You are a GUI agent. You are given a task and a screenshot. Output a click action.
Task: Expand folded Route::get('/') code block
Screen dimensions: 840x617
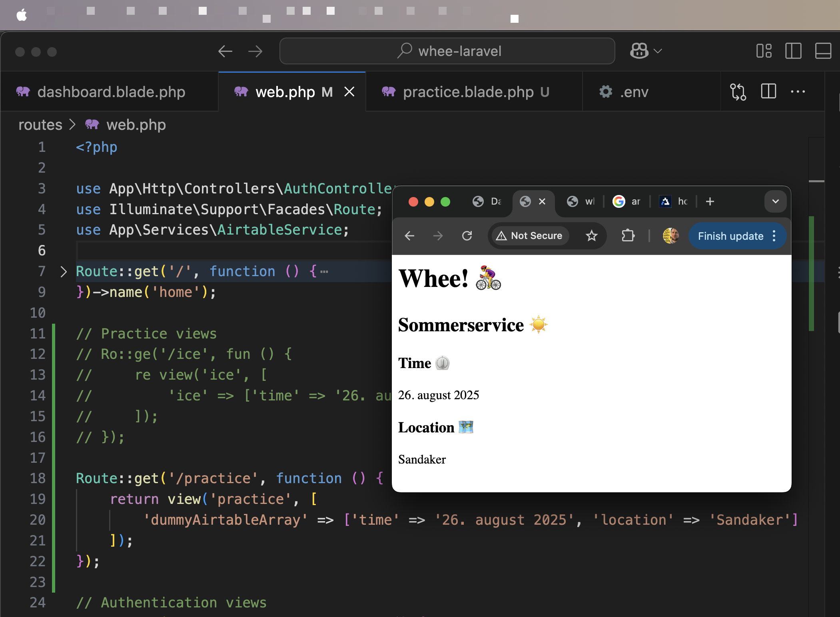64,272
